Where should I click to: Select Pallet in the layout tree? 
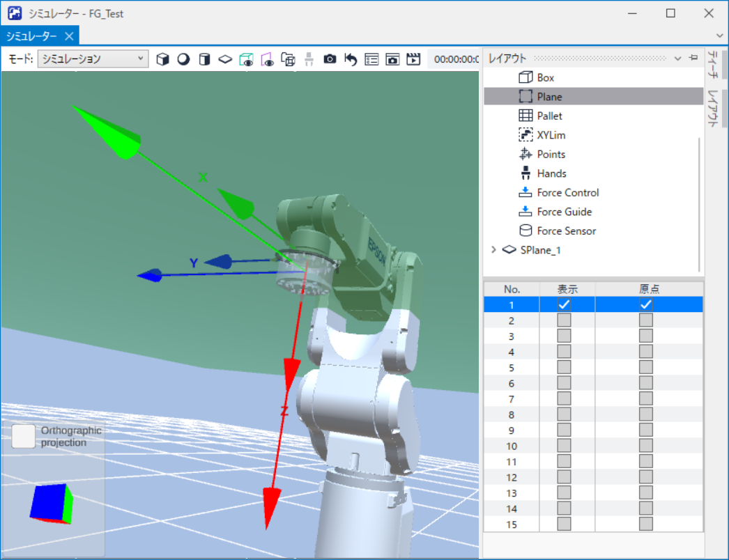tap(549, 116)
